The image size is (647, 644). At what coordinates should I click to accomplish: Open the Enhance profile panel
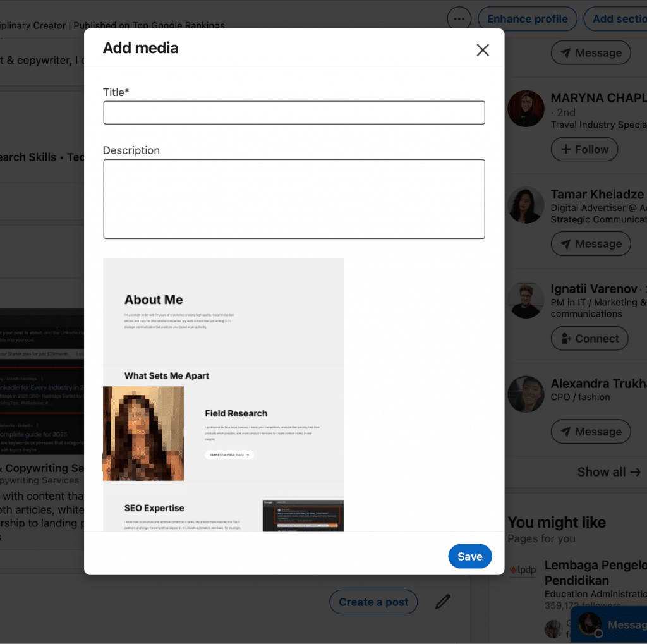click(527, 18)
